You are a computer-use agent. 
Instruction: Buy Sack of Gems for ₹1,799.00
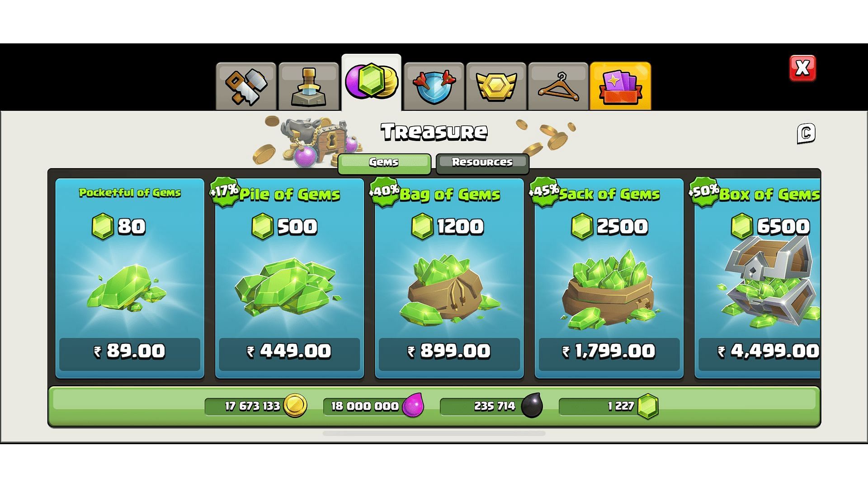point(609,278)
